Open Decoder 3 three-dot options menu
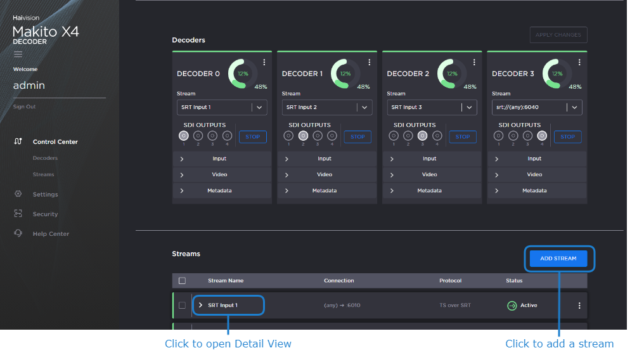Screen dimensions: 644x362 tap(579, 63)
